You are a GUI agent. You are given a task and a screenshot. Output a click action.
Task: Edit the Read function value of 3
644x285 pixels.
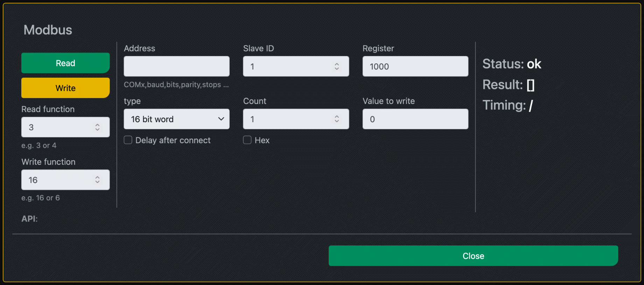click(x=52, y=127)
